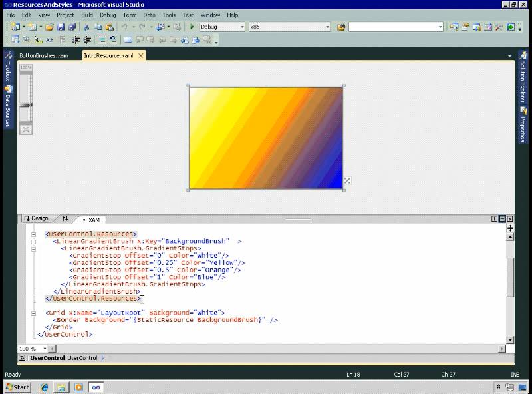Viewport: 532px width, 394px height.
Task: Click the Save All toolbar icon
Action: click(x=72, y=27)
